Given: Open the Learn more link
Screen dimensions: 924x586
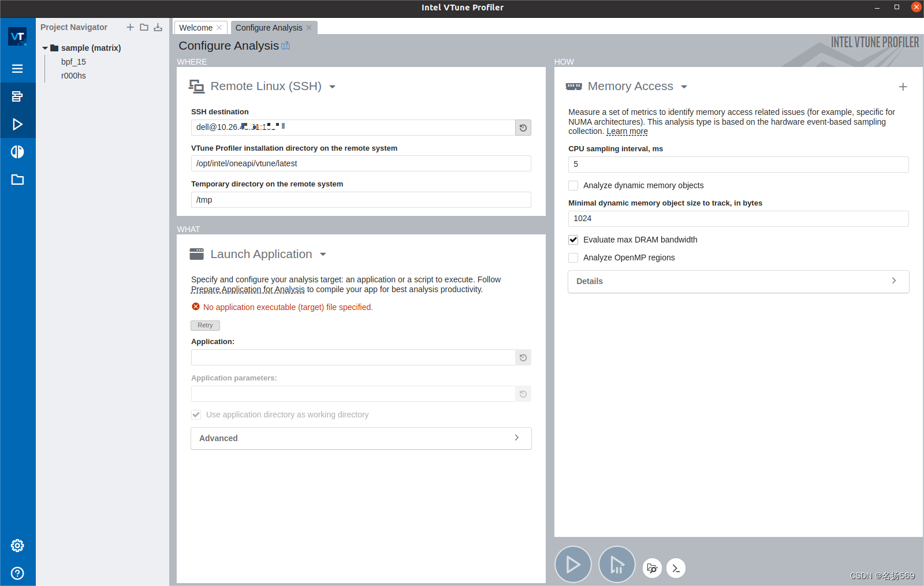Looking at the screenshot, I should coord(627,132).
